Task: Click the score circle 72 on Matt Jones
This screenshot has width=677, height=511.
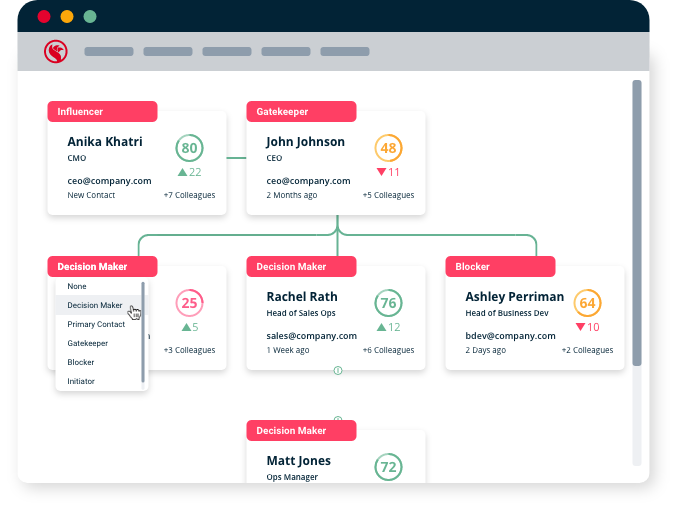Action: point(388,467)
